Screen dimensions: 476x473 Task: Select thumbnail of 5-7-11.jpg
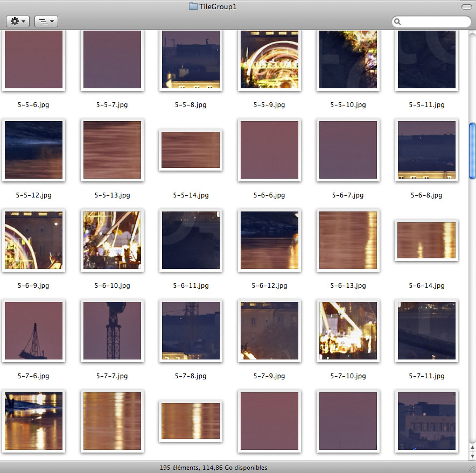point(426,331)
